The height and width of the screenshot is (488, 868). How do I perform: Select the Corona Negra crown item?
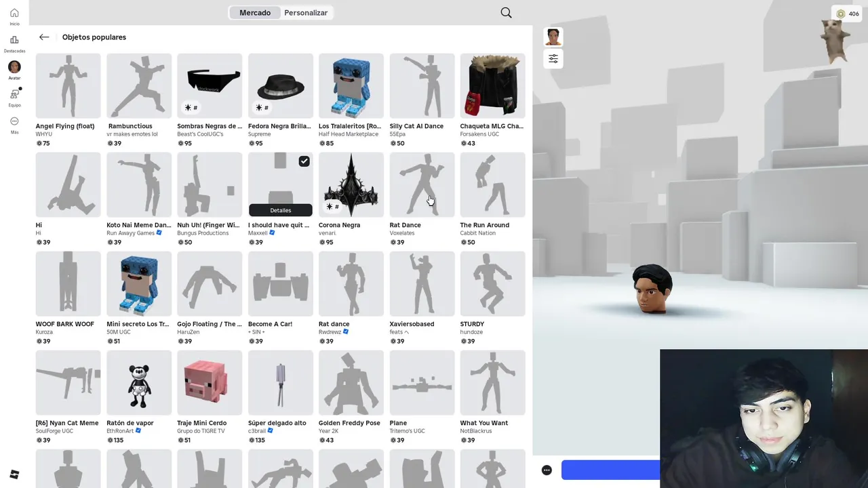351,185
